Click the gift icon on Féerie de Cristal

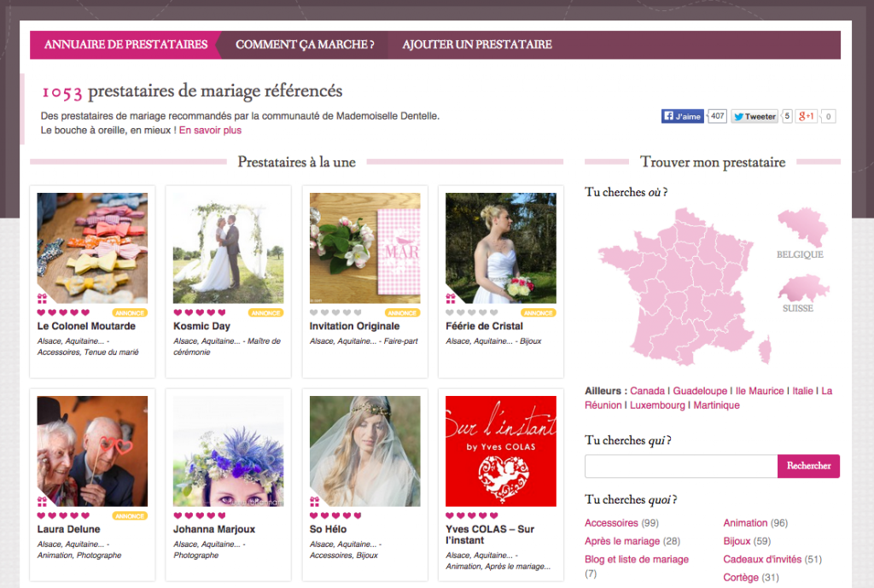(x=451, y=299)
